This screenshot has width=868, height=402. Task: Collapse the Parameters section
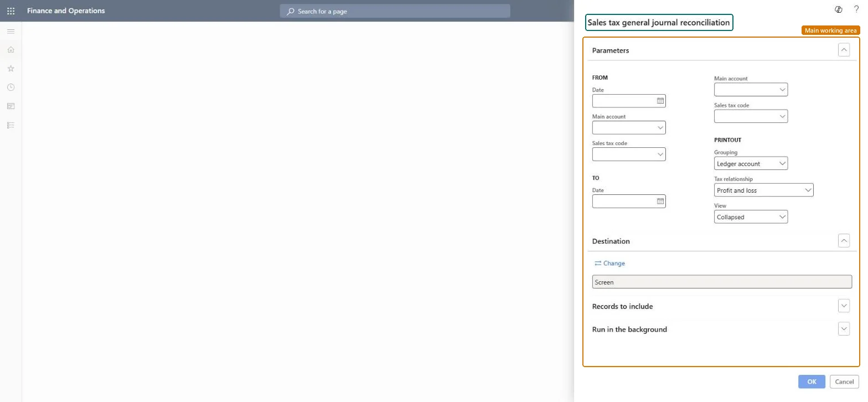coord(844,50)
